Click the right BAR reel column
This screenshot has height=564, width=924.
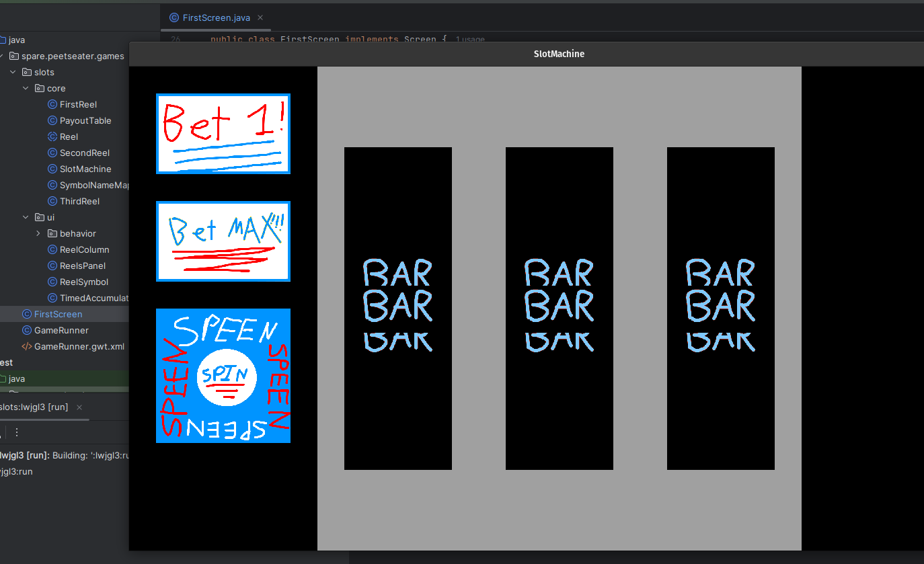pos(720,308)
